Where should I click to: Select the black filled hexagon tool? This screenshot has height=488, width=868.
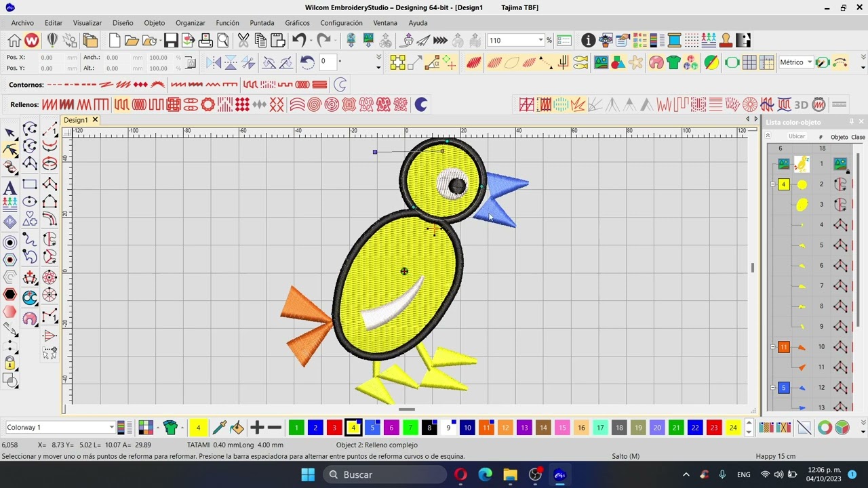(9, 294)
